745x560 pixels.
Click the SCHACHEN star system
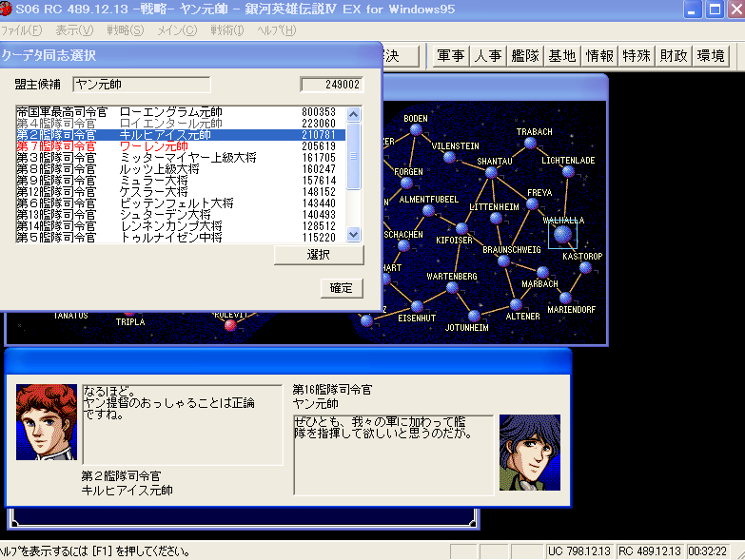click(403, 245)
